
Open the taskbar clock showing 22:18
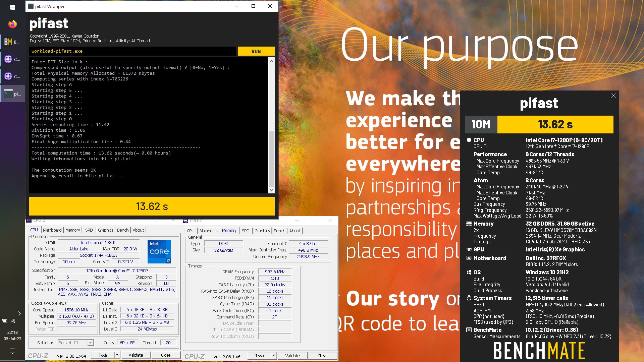pyautogui.click(x=12, y=336)
